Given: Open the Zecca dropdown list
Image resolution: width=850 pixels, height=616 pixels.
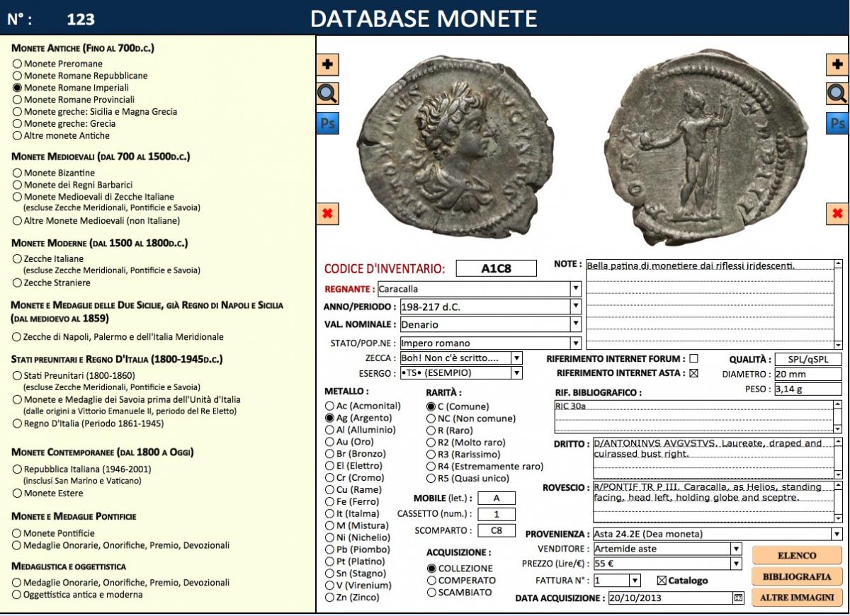Looking at the screenshot, I should pos(516,358).
